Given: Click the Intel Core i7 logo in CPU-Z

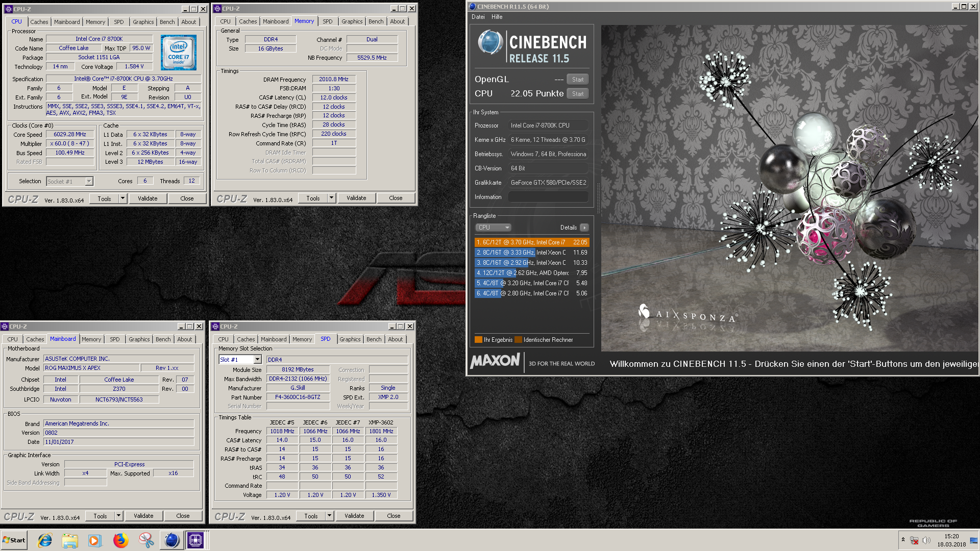Looking at the screenshot, I should tap(179, 53).
